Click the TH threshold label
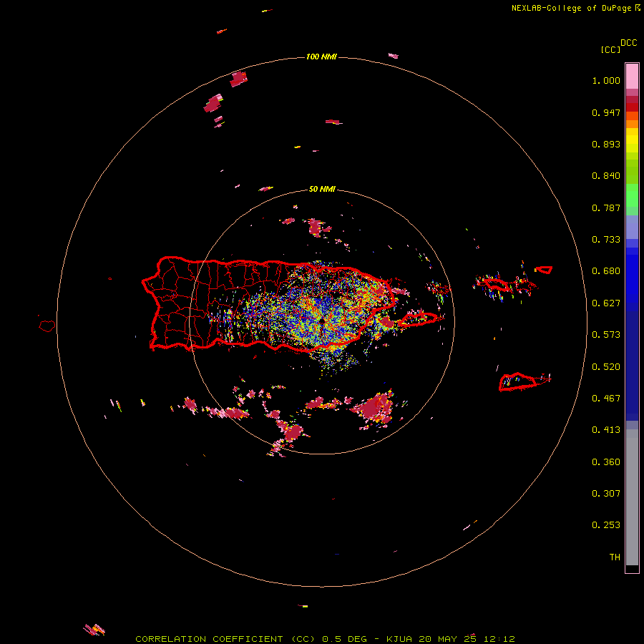 pyautogui.click(x=615, y=557)
